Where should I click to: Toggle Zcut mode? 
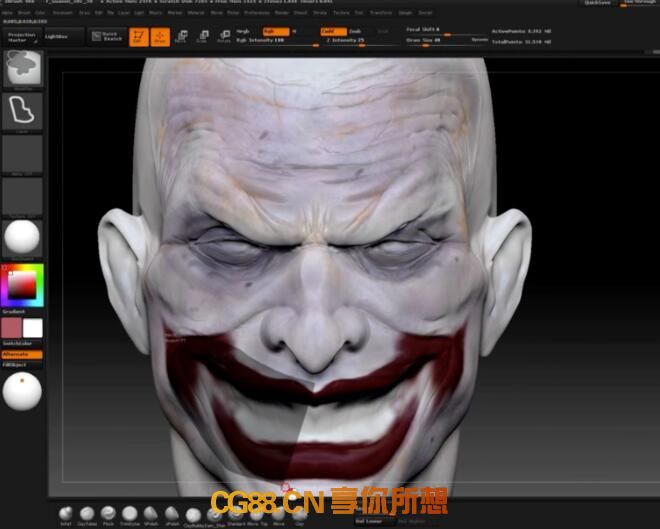tap(383, 32)
